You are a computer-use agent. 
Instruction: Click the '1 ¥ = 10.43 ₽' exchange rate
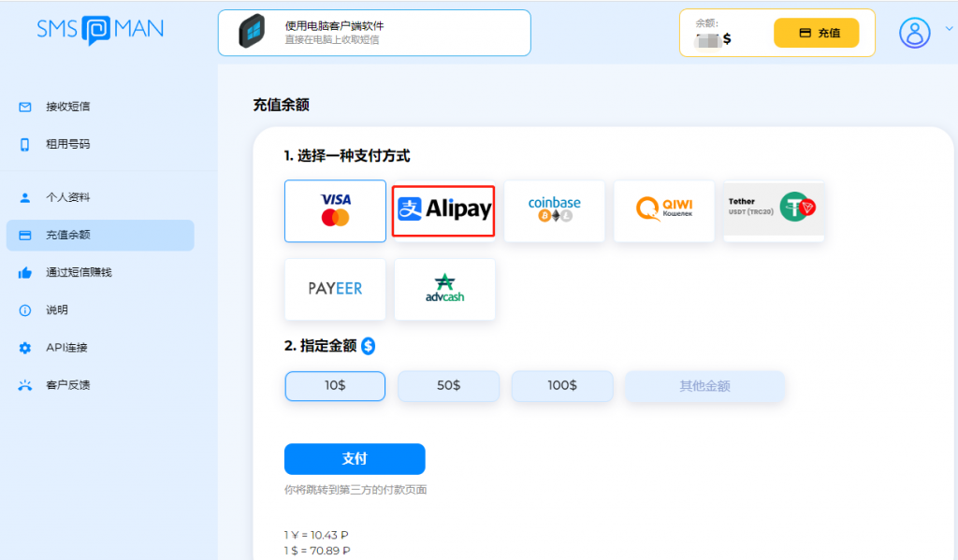(x=316, y=535)
